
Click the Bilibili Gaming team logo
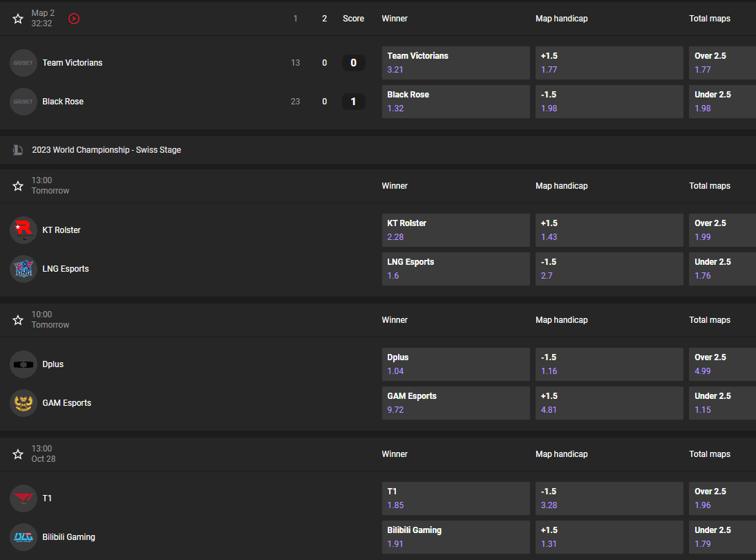(23, 537)
